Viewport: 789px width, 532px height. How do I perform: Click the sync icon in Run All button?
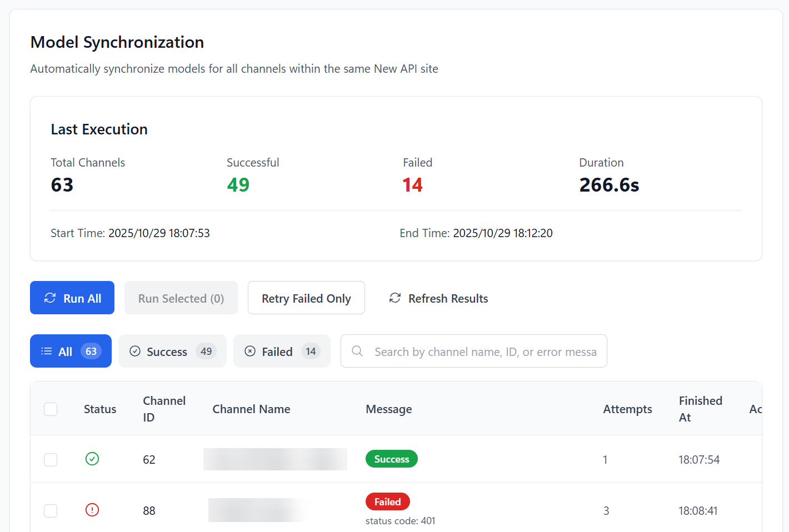(50, 298)
